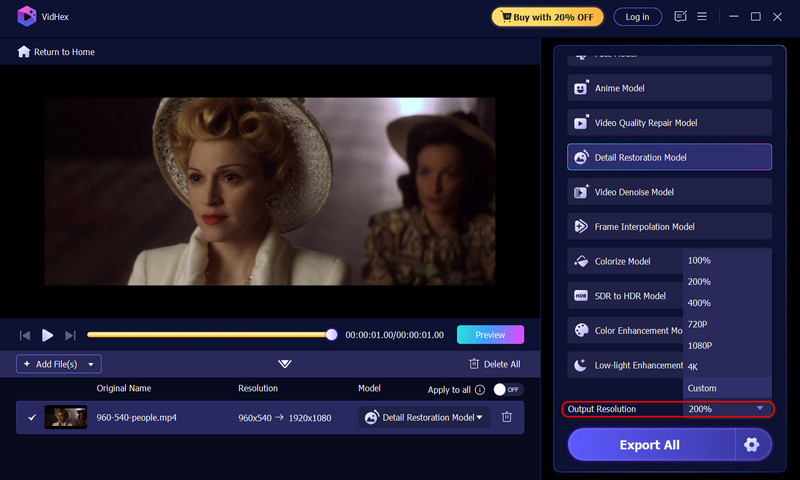800x480 pixels.
Task: Click the home icon beside Return to Home
Action: pos(23,52)
